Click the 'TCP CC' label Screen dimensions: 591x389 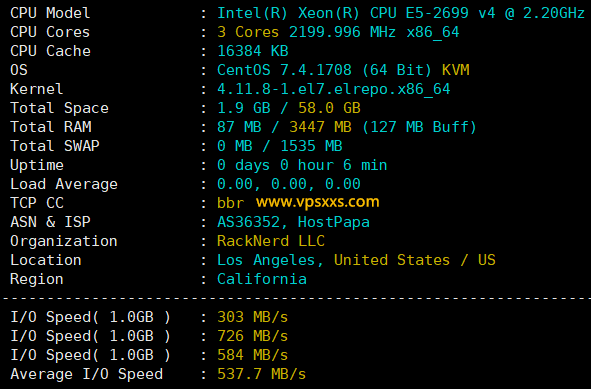pos(37,203)
